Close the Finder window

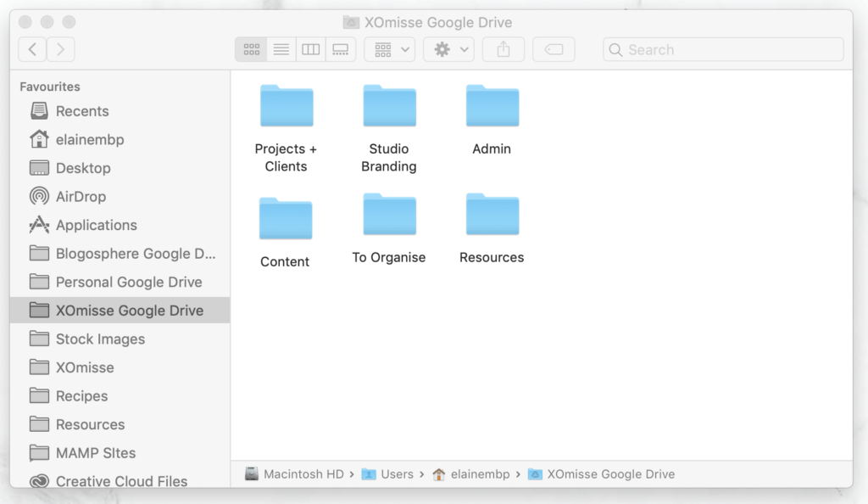[25, 22]
